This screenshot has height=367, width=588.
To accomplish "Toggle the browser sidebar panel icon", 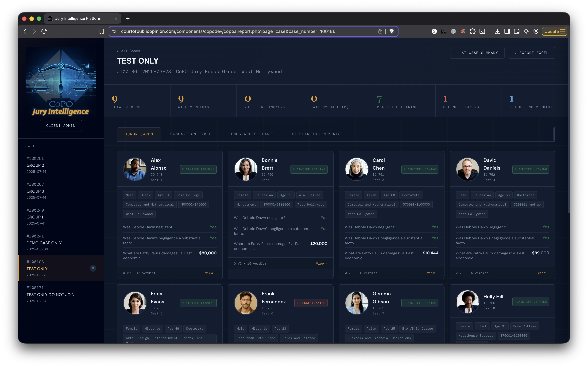I will tap(507, 31).
